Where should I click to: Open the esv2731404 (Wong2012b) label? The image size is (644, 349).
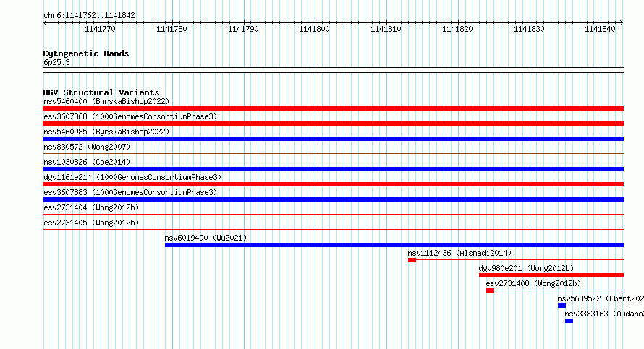point(91,207)
